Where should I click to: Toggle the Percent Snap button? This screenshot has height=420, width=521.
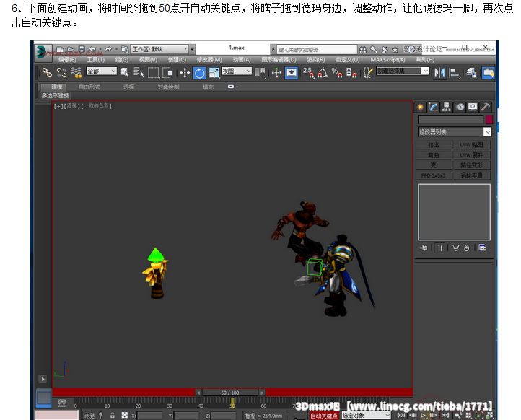pyautogui.click(x=337, y=72)
